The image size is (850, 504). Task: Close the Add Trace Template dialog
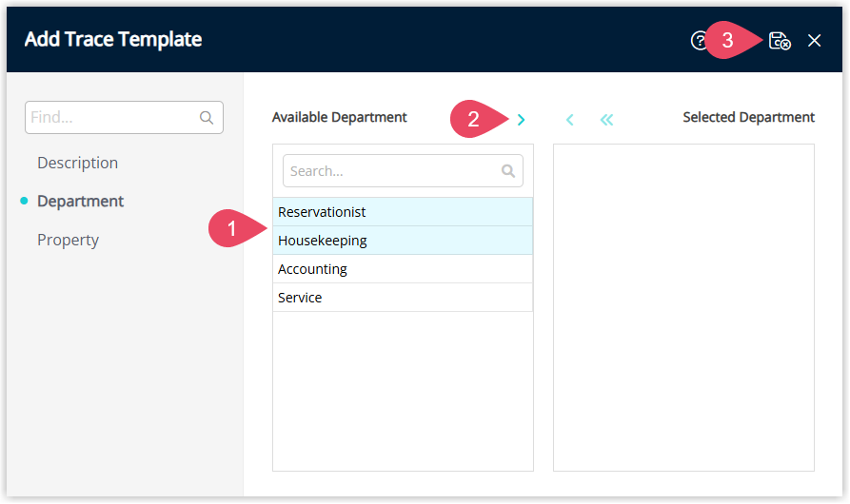click(x=814, y=41)
